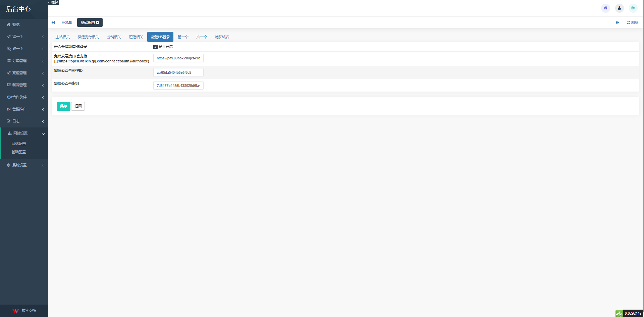Click the 保存 save button
This screenshot has height=317, width=644.
63,106
